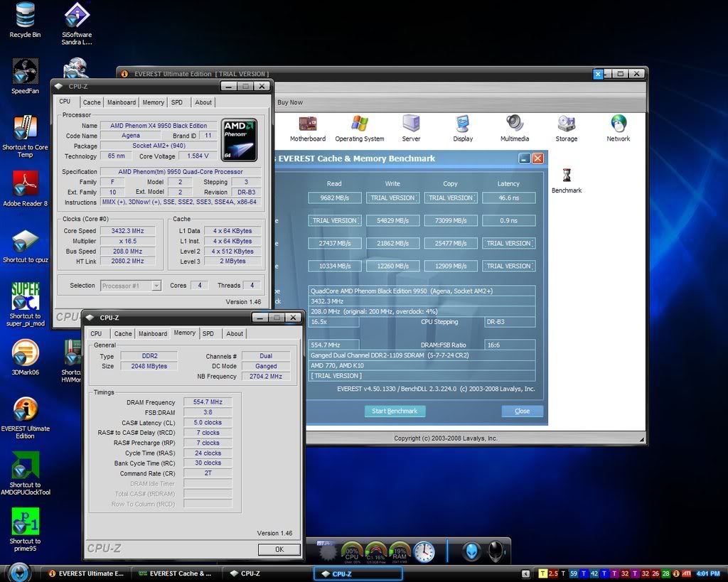Click the 2704.2 MHz NB Frequency value
This screenshot has height=582, width=728.
(x=266, y=377)
